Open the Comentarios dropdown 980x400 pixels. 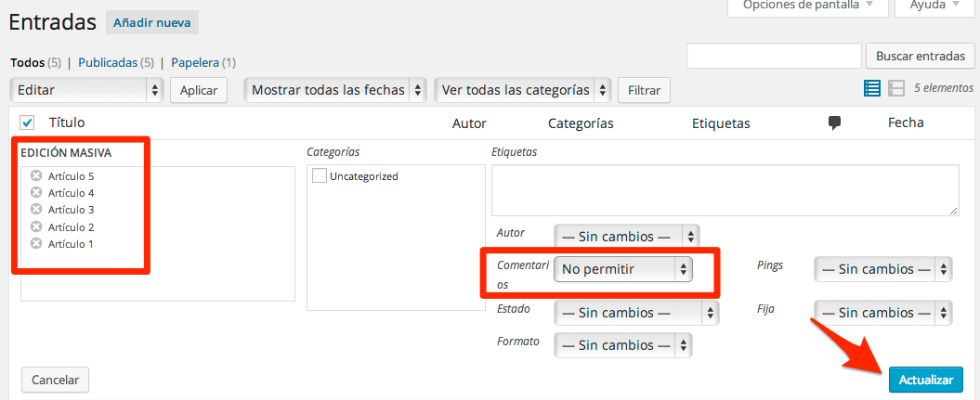623,269
